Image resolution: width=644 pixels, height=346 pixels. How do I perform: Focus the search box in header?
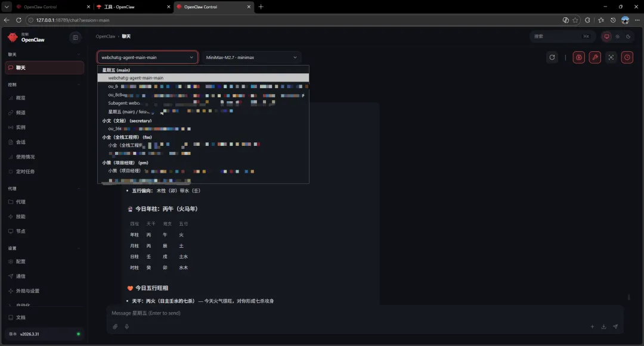(x=562, y=36)
